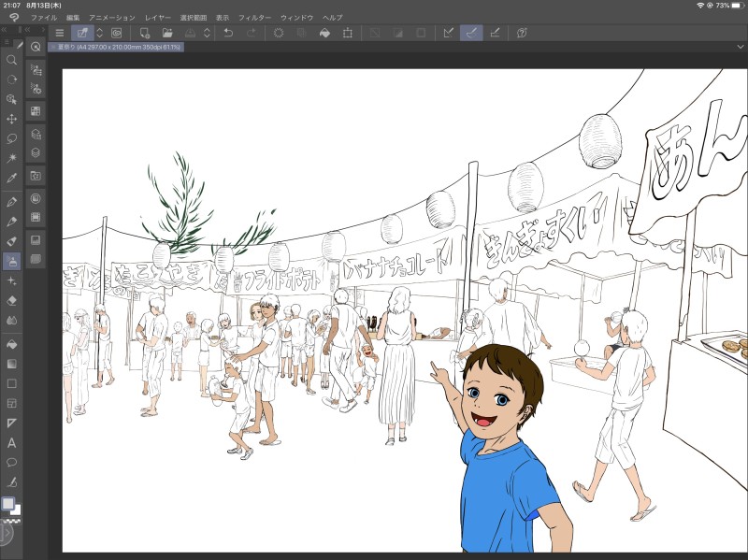Toggle snap to ruler in command bar
Image resolution: width=748 pixels, height=560 pixels.
(x=448, y=33)
